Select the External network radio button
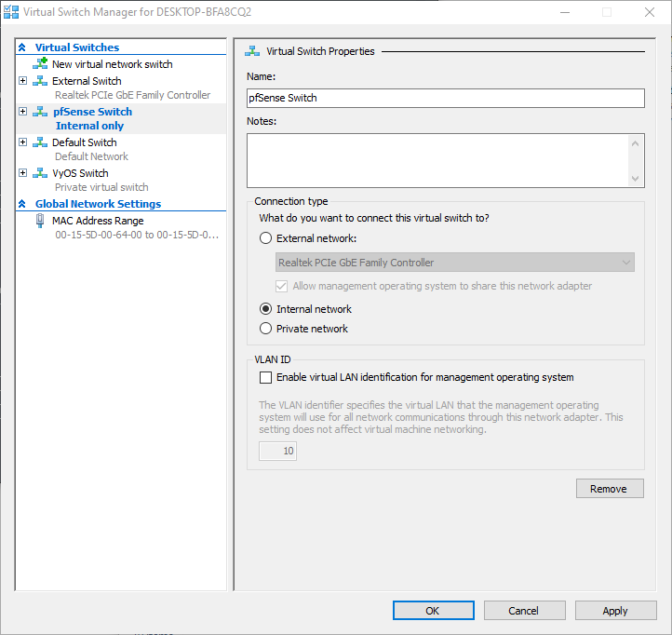Image resolution: width=672 pixels, height=635 pixels. coord(266,238)
